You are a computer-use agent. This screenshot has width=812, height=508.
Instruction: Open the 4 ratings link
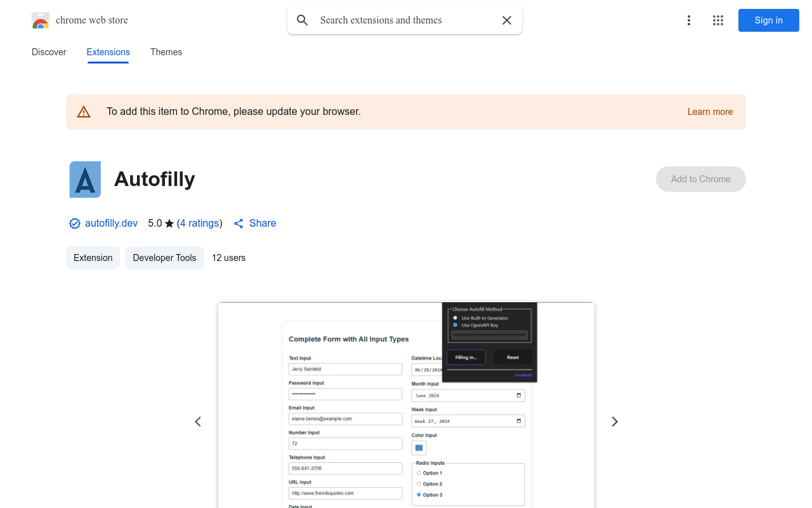(x=200, y=224)
